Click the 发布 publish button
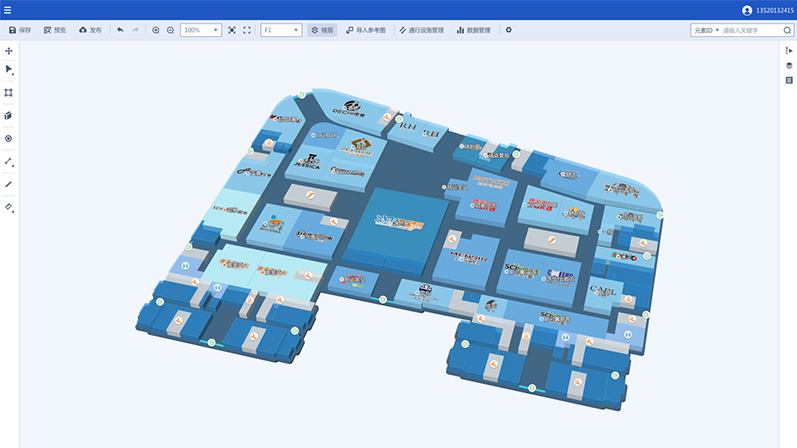The height and width of the screenshot is (448, 797). pos(90,30)
